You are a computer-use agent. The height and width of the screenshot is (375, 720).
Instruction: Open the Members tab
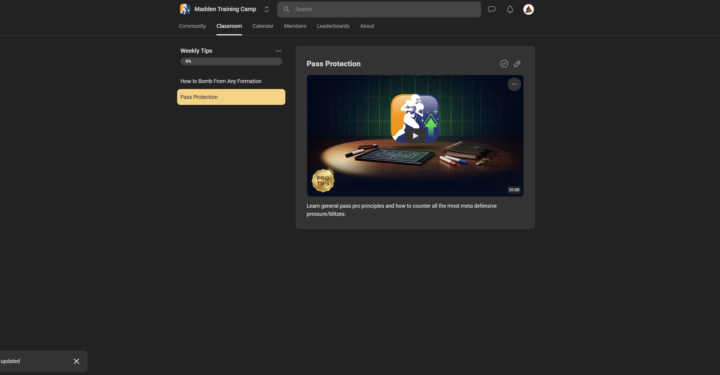click(295, 26)
